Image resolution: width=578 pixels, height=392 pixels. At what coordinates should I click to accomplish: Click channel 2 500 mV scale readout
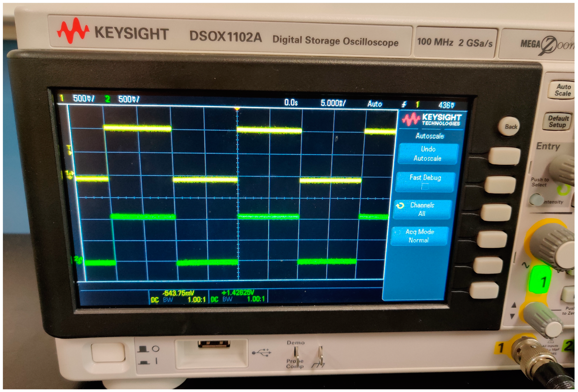coord(129,99)
